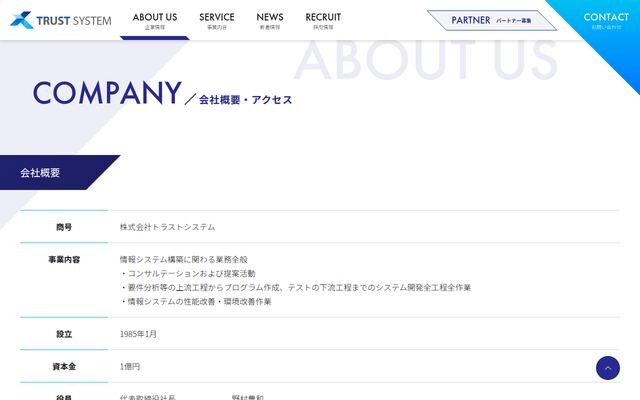
Task: Click the コンサルテーションおよび提案活動 bullet
Action: 188,273
